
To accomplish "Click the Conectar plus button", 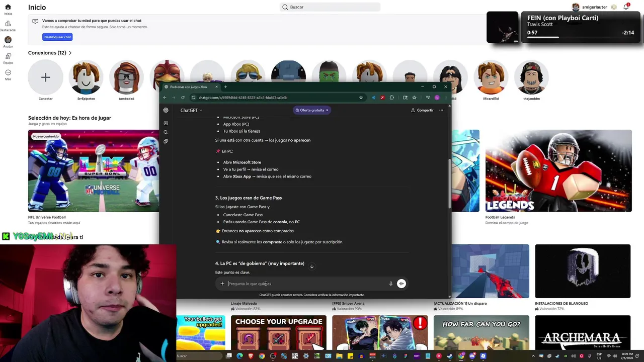I will coord(45,77).
